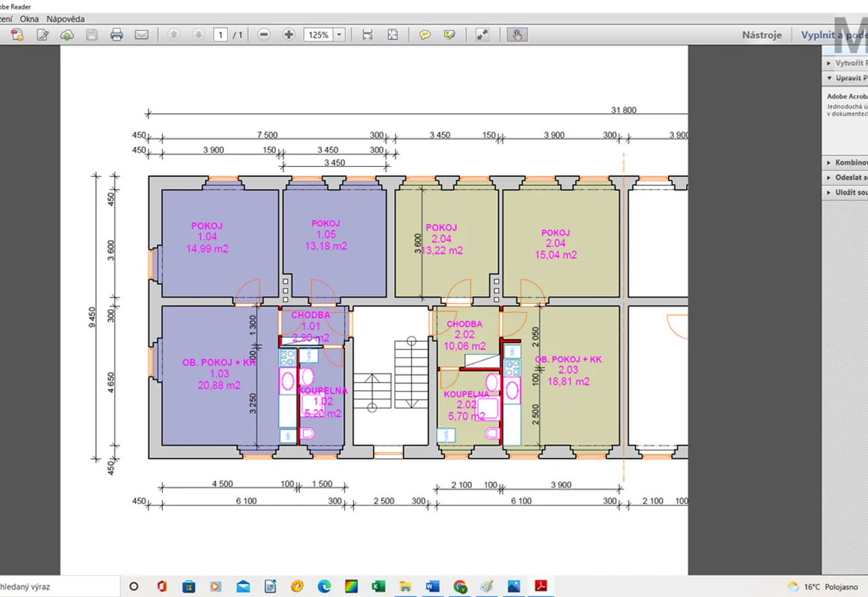The image size is (868, 597).
Task: Zoom in with plus button
Action: point(289,35)
